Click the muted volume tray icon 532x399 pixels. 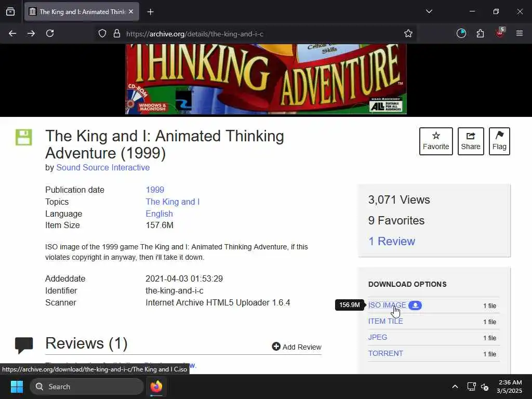[485, 387]
